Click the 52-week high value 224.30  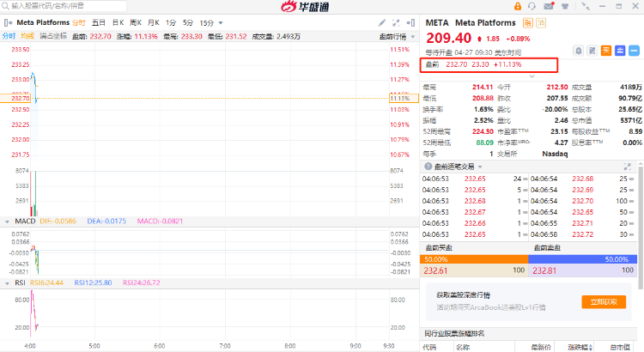tap(483, 131)
